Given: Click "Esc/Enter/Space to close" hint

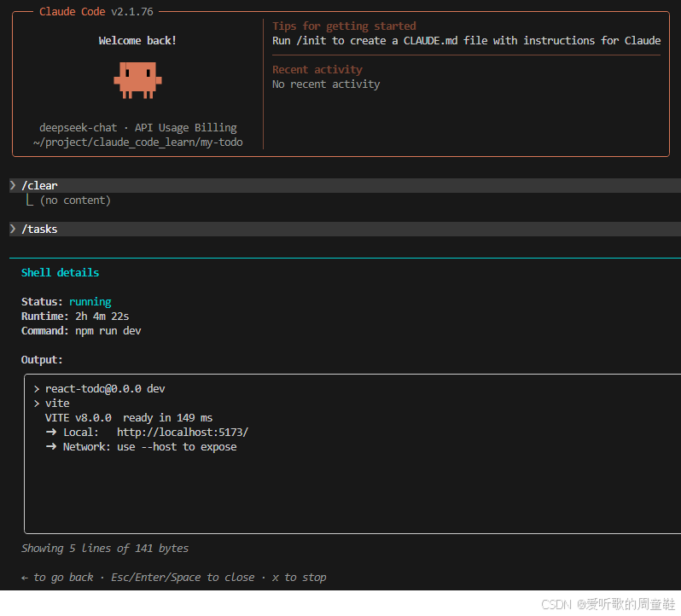Looking at the screenshot, I should tap(183, 578).
